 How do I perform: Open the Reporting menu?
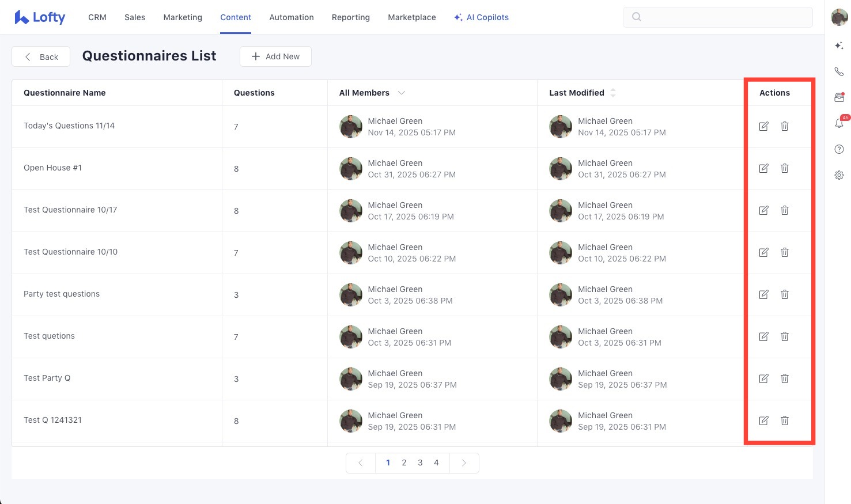point(350,17)
